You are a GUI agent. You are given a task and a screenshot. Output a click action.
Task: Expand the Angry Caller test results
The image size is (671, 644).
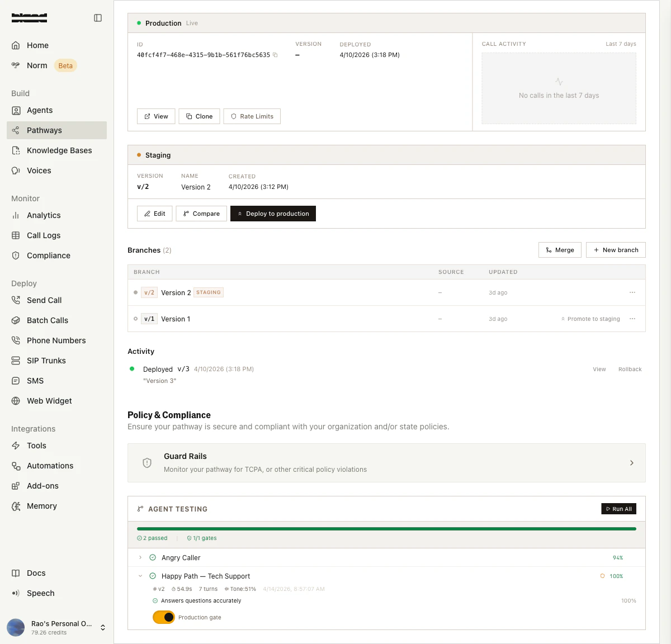(140, 557)
